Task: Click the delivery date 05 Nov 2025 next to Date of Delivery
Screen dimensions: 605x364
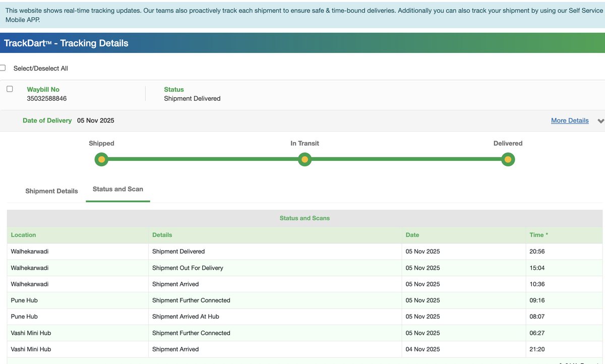Action: [x=96, y=120]
